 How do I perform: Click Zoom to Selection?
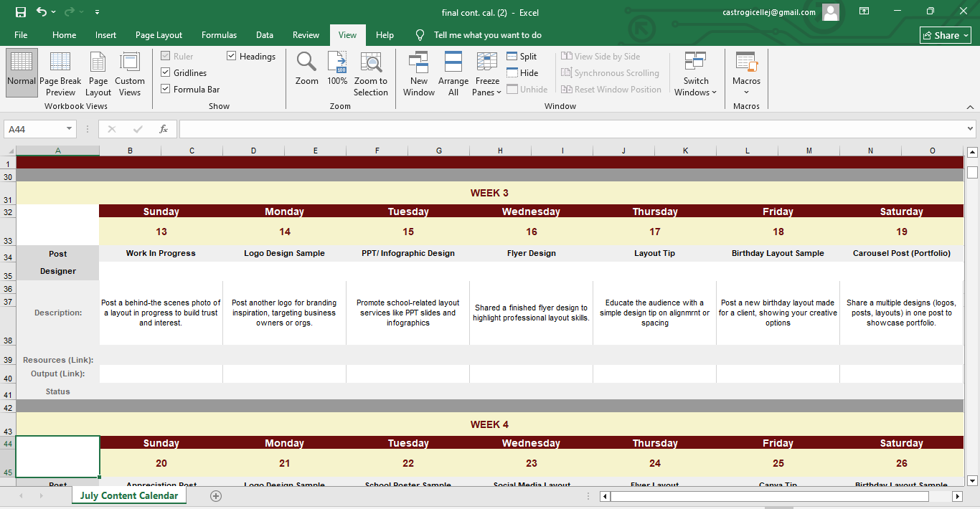371,73
